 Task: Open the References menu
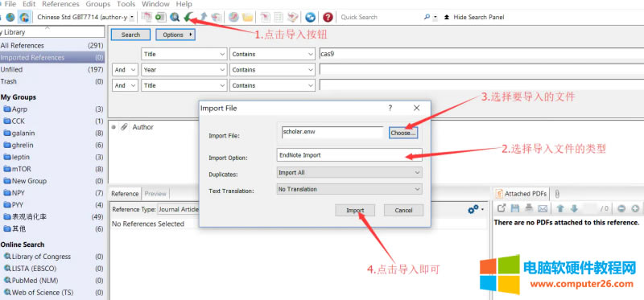pos(60,4)
